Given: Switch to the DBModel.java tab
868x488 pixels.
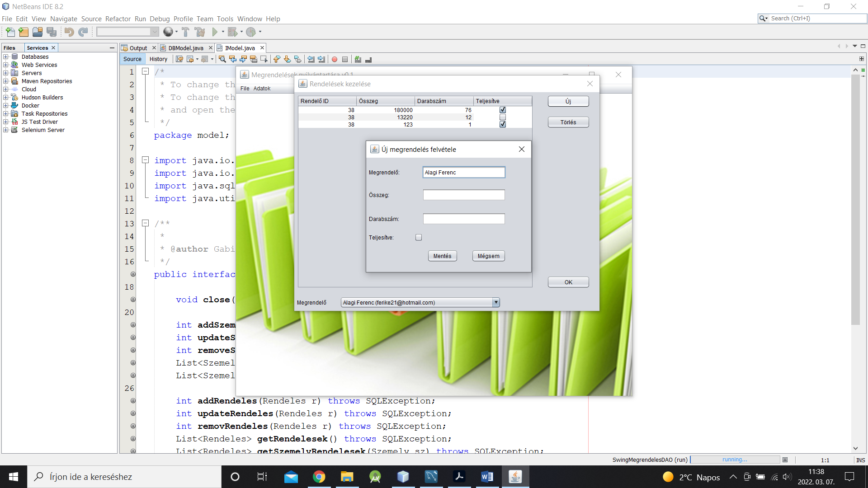Looking at the screenshot, I should pos(186,48).
